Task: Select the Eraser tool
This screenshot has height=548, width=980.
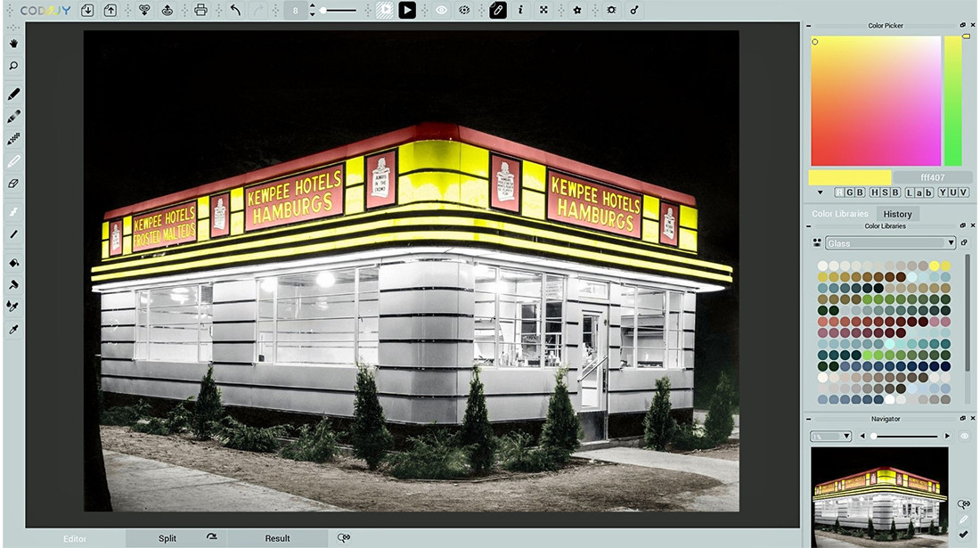Action: coord(13,184)
